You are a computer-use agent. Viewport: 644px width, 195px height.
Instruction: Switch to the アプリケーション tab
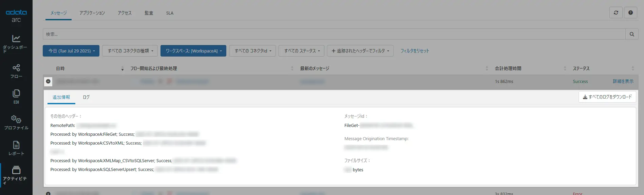[x=92, y=13]
